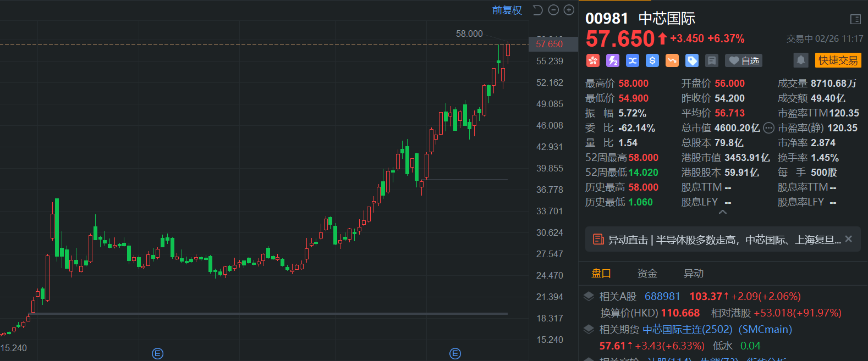The image size is (868, 361).
Task: Open the 中芯国际主连(2502) futures link
Action: coord(688,329)
